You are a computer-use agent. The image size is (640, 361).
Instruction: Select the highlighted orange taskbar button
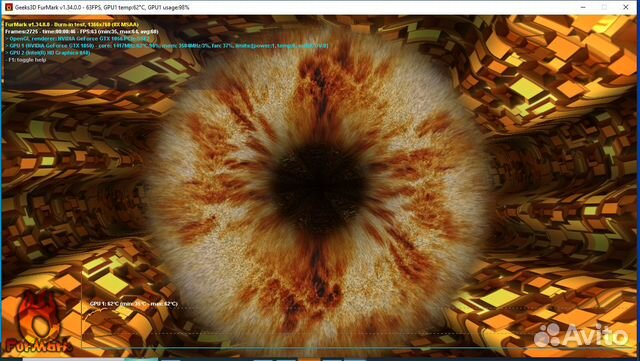click(309, 359)
